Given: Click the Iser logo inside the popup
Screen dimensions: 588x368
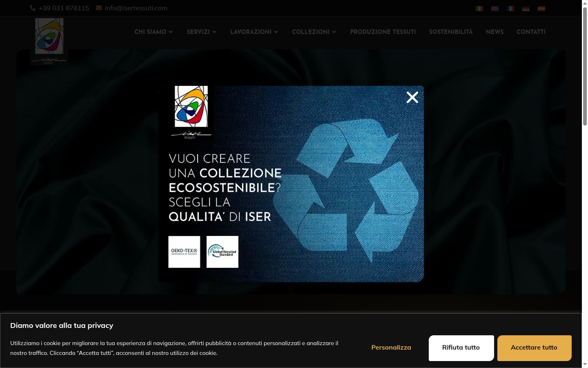Looking at the screenshot, I should [x=191, y=112].
